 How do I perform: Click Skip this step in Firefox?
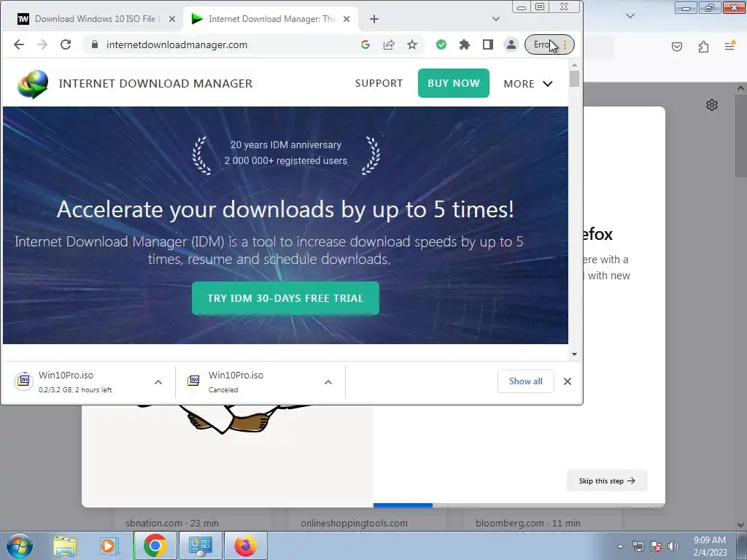tap(607, 481)
